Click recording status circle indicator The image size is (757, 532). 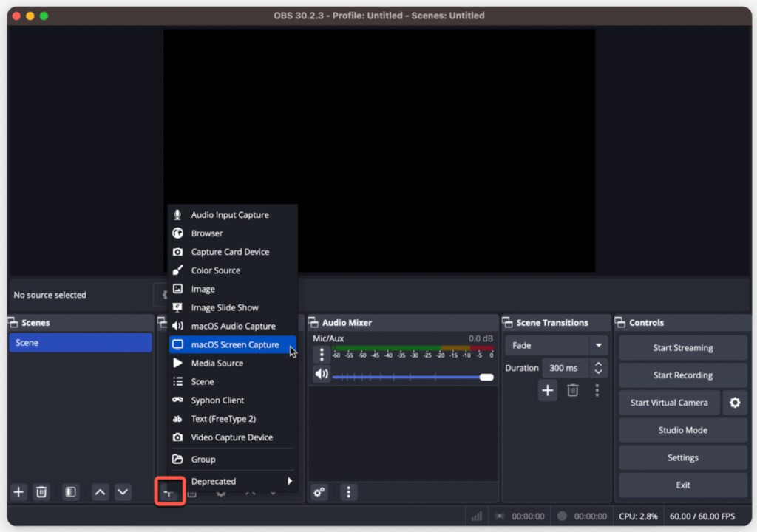[562, 516]
